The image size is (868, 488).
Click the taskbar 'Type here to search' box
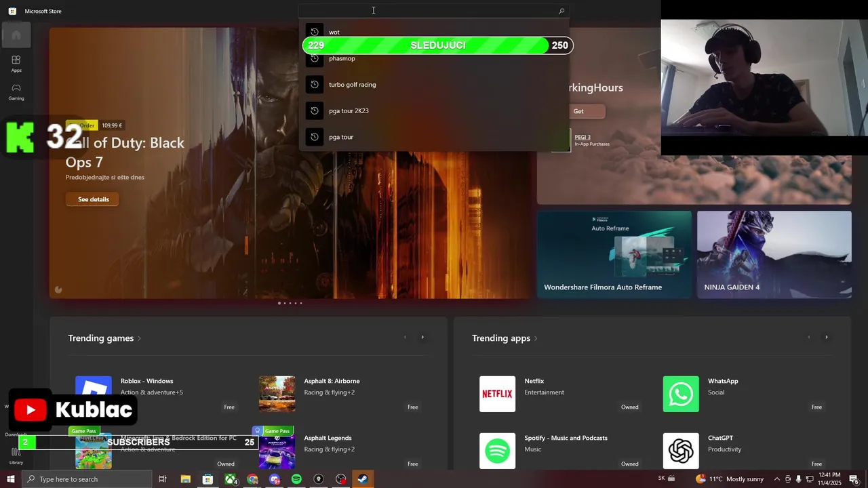coord(87,479)
